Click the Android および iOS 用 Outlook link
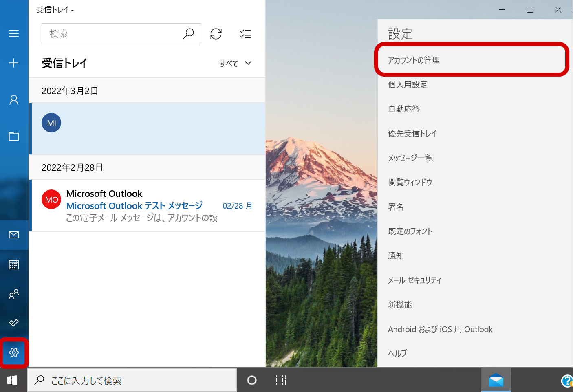573x392 pixels. (x=440, y=329)
